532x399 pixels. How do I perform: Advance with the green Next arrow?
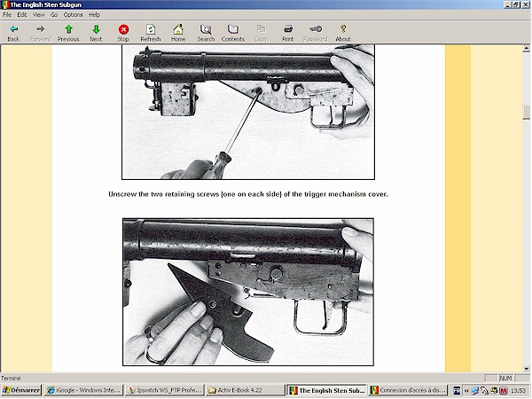click(x=96, y=33)
